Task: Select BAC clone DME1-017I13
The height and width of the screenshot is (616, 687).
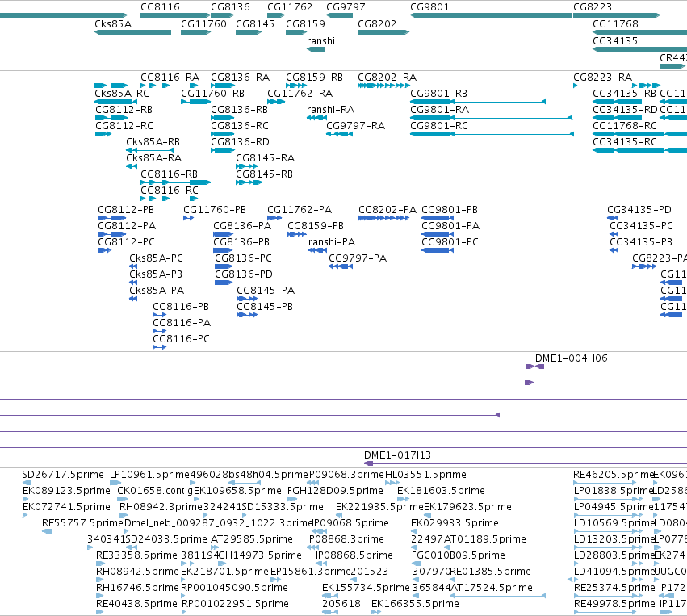Action: click(397, 455)
